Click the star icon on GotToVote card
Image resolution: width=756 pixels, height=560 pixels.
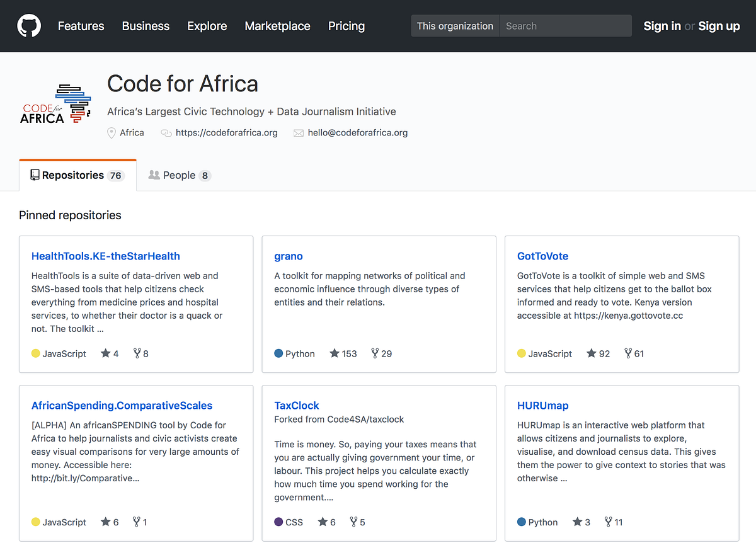[591, 353]
